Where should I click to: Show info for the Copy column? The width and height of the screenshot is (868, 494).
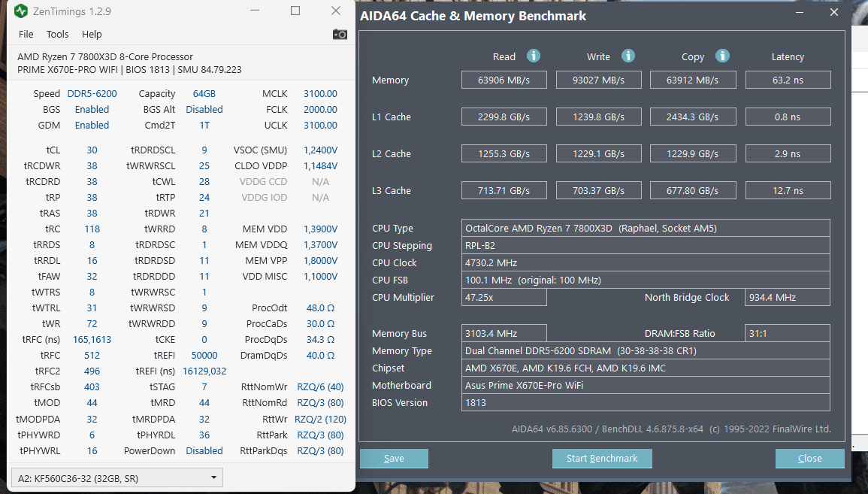point(722,56)
